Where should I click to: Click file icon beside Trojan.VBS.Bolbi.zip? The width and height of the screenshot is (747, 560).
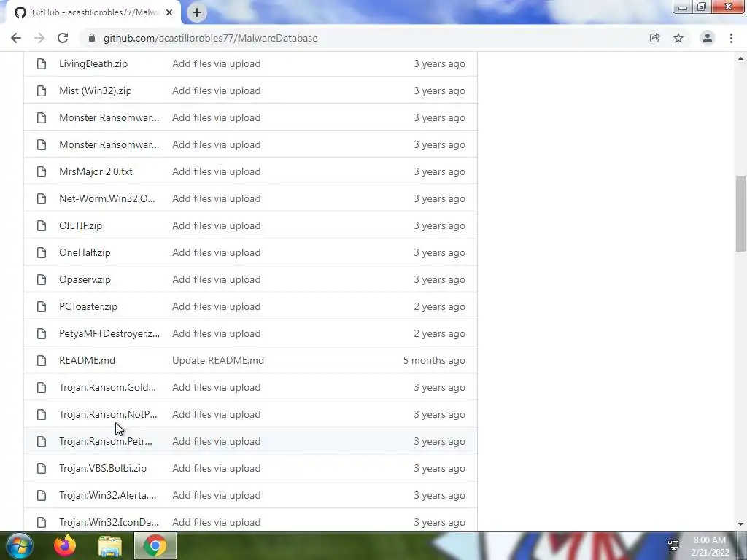click(x=42, y=469)
